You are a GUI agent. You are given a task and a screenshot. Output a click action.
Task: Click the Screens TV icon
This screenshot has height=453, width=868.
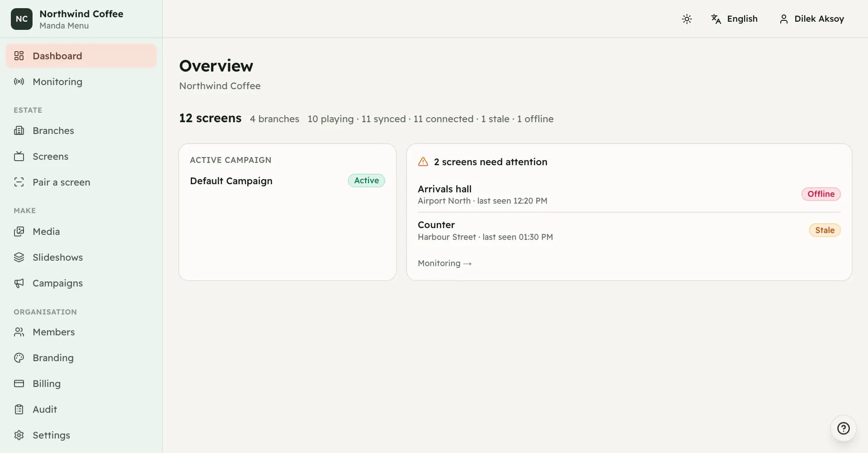[x=19, y=156]
